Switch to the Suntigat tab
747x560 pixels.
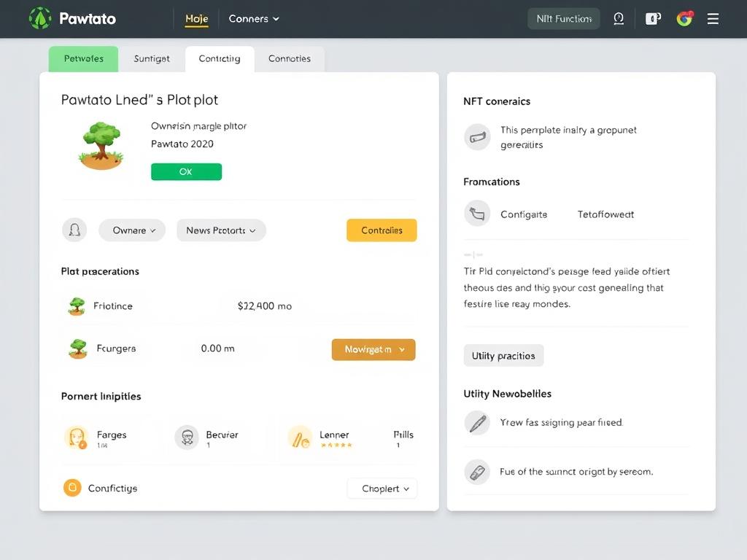click(x=152, y=58)
